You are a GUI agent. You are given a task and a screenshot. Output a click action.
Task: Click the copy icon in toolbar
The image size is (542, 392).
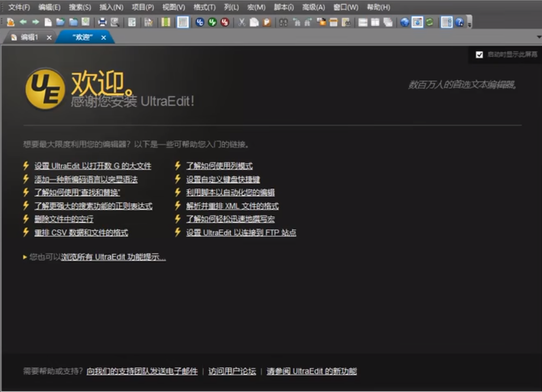click(254, 22)
